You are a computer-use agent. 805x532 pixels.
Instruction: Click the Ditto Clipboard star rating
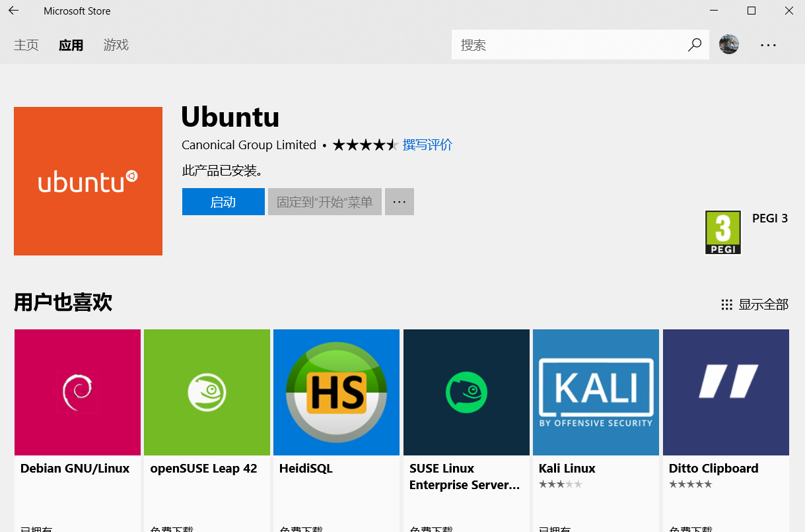point(690,484)
